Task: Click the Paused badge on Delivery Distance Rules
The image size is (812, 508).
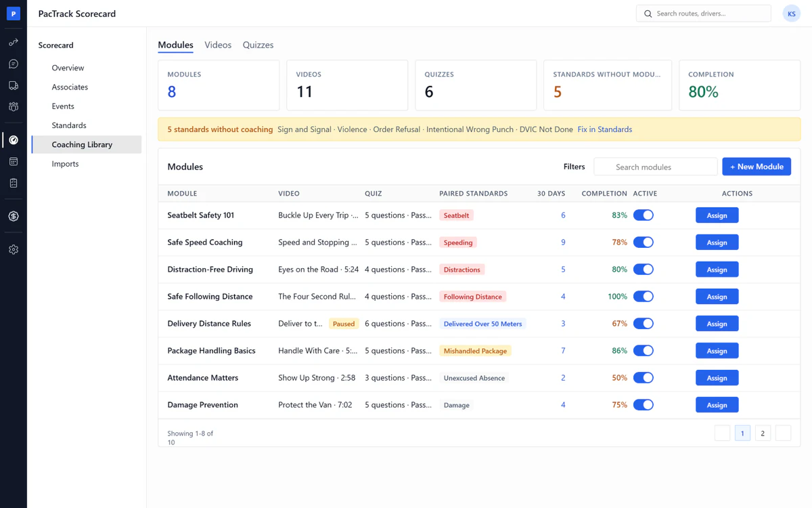Action: [344, 324]
